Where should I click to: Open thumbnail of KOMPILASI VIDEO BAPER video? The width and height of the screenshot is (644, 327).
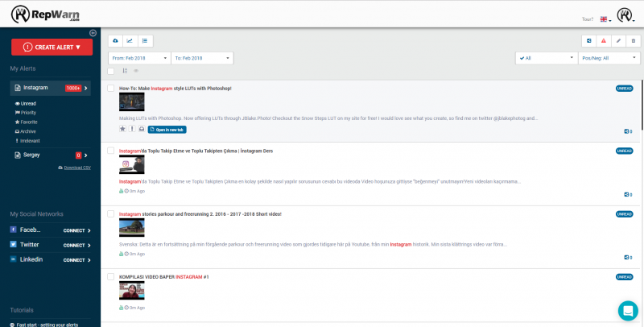132,291
